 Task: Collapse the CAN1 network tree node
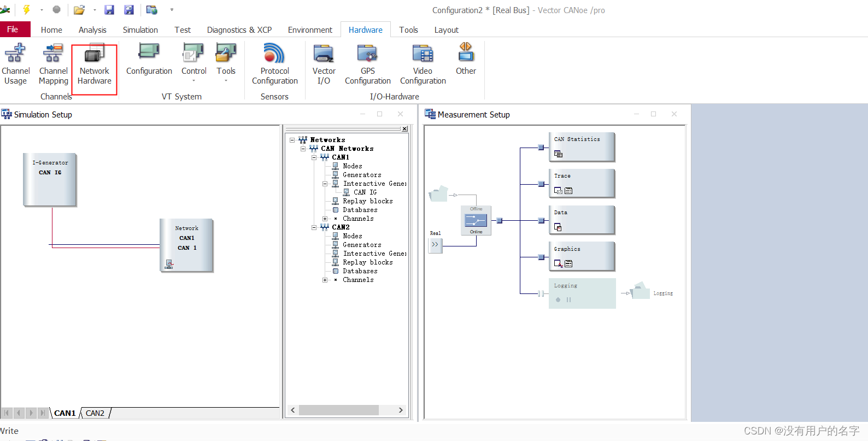click(x=314, y=157)
